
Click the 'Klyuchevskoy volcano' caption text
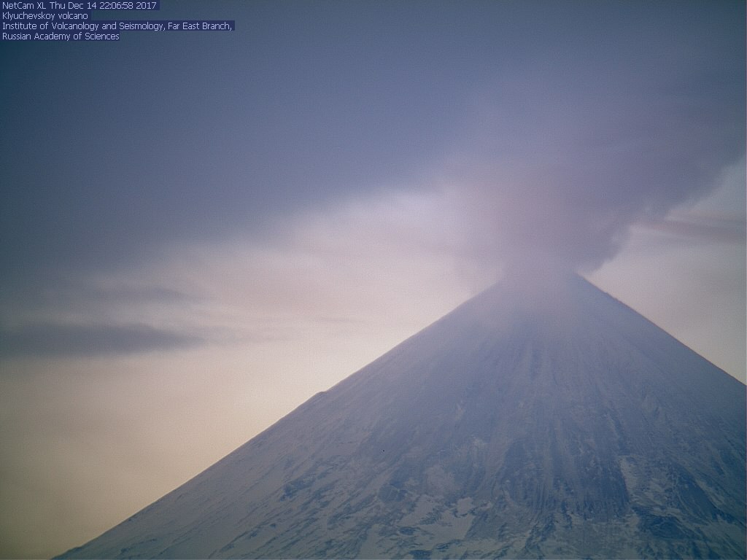pos(45,16)
